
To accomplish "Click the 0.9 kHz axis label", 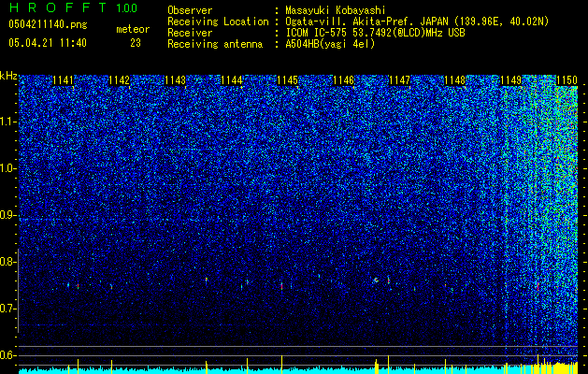I will [x=7, y=215].
